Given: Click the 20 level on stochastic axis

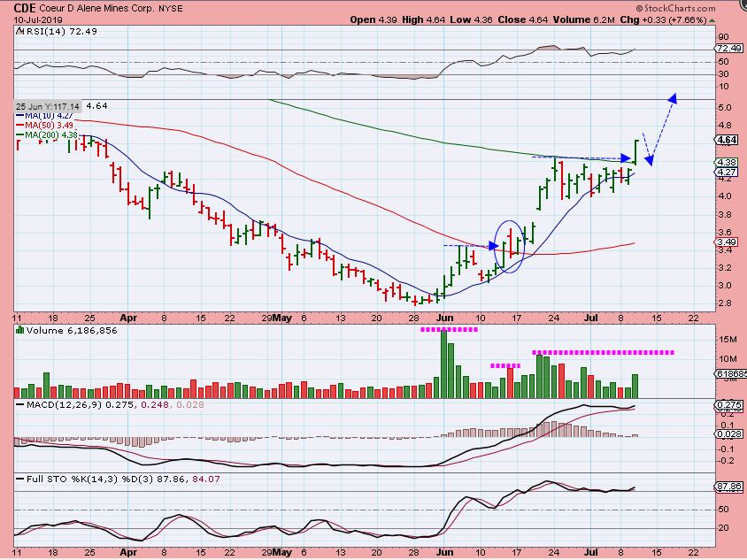Looking at the screenshot, I should [724, 527].
